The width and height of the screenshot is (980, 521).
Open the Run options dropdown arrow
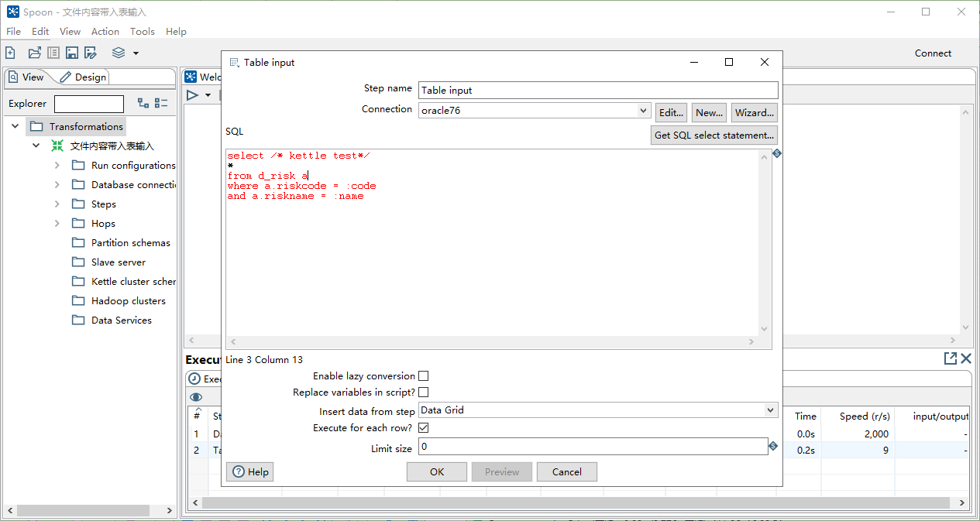[208, 95]
